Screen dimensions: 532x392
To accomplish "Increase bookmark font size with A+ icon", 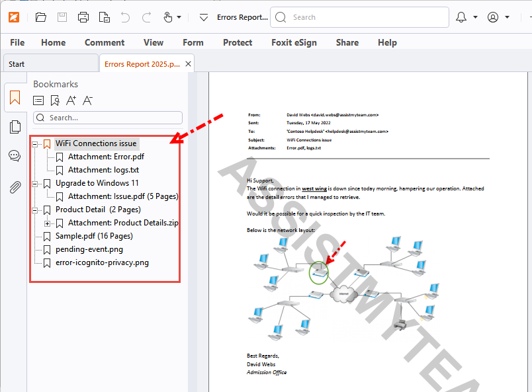I will point(71,100).
